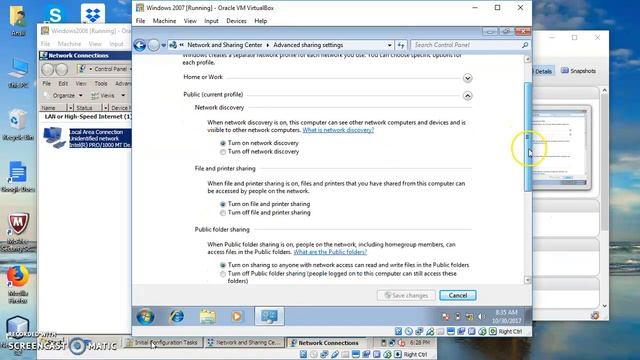The image size is (640, 360).
Task: Click the breadcrumb arrow after Network and Sharing Center
Action: (268, 45)
